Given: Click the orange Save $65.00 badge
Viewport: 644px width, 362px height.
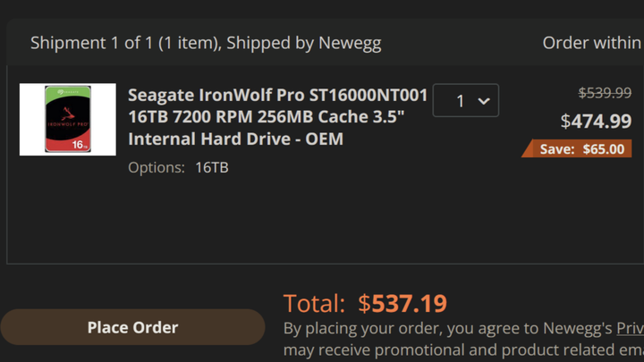Looking at the screenshot, I should (x=580, y=149).
